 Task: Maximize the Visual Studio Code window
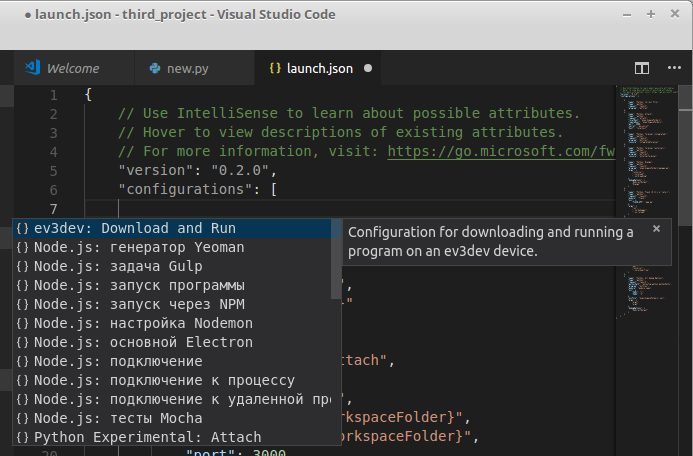pyautogui.click(x=650, y=15)
